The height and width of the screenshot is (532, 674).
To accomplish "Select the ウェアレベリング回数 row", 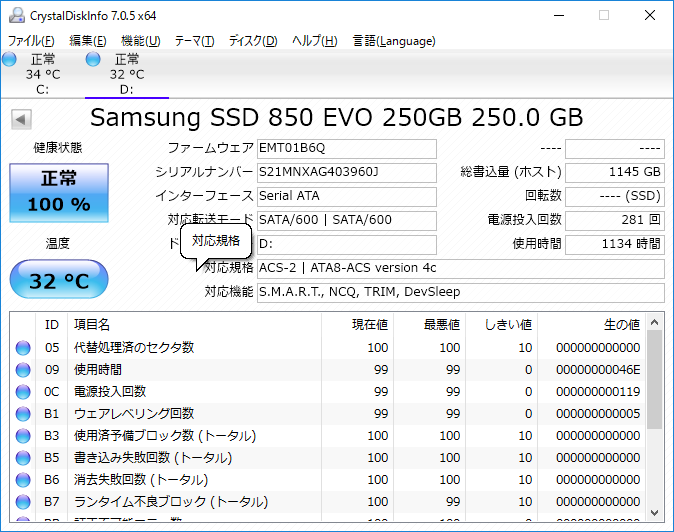I will click(x=327, y=413).
